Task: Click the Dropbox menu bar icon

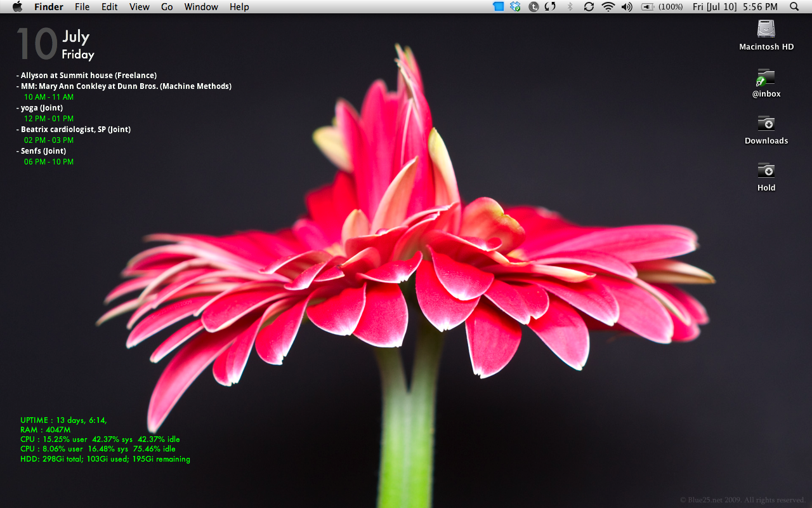Action: pos(515,7)
